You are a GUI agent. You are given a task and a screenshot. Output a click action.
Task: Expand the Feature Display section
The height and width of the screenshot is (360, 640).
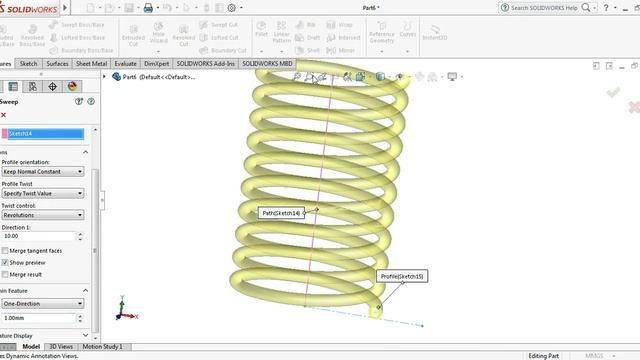[x=85, y=335]
